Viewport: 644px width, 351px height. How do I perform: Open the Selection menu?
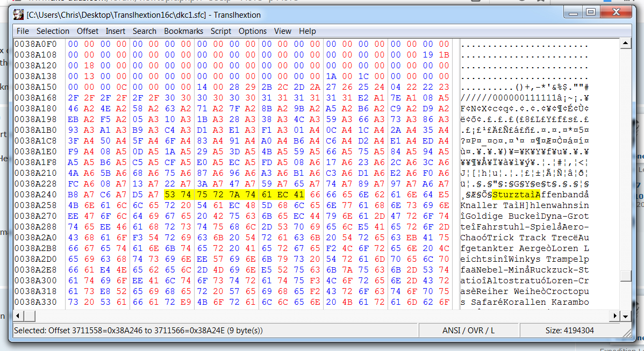[x=53, y=31]
